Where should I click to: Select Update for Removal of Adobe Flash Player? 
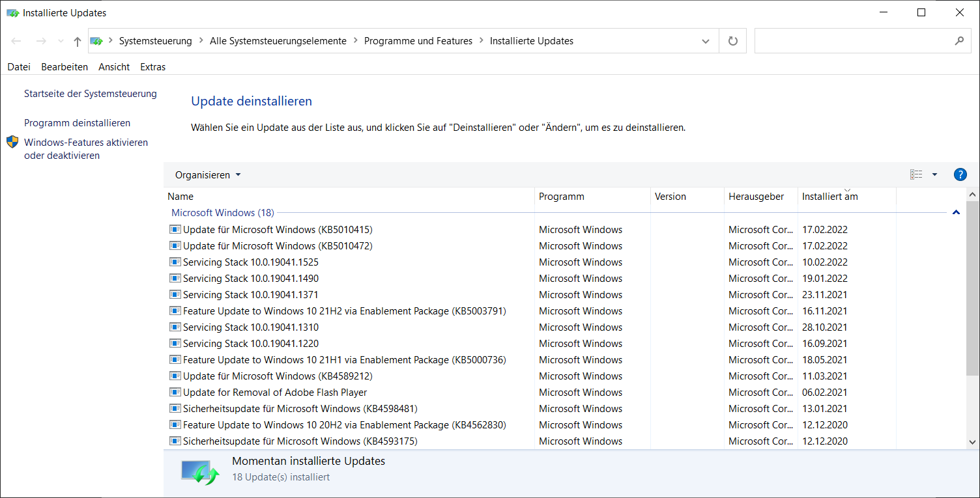click(x=275, y=393)
